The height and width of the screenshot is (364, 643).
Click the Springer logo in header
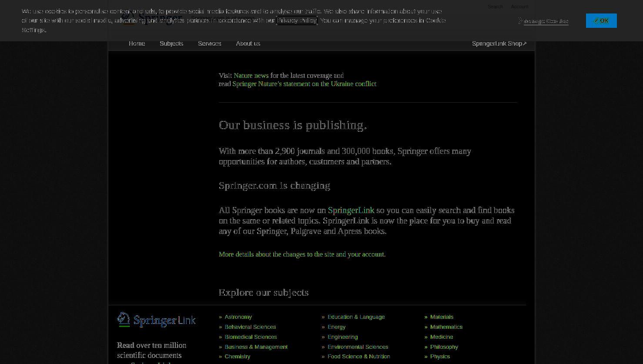click(151, 17)
